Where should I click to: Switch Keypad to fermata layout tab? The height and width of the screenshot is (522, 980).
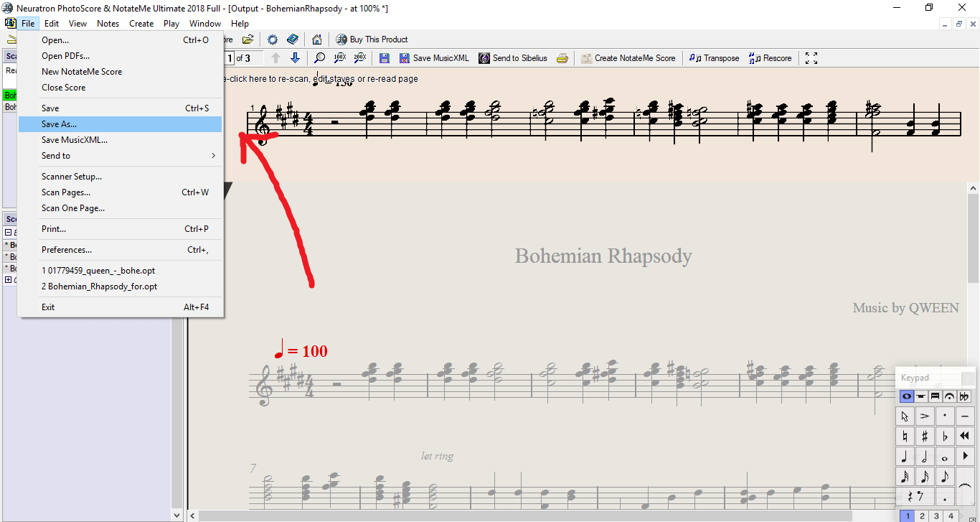(949, 396)
